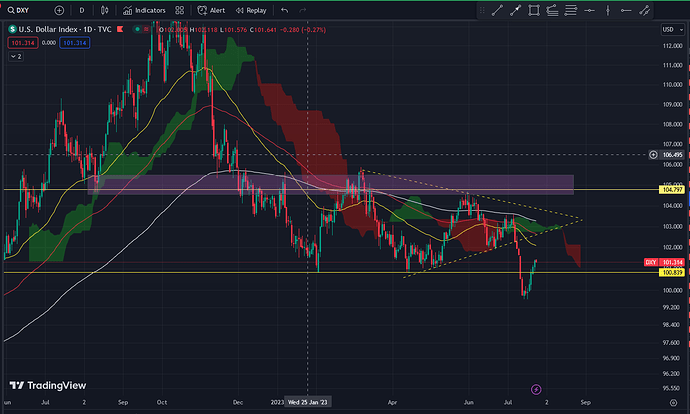Click the Wed 25 Jan '23 date label
690x414 pixels.
tap(308, 402)
